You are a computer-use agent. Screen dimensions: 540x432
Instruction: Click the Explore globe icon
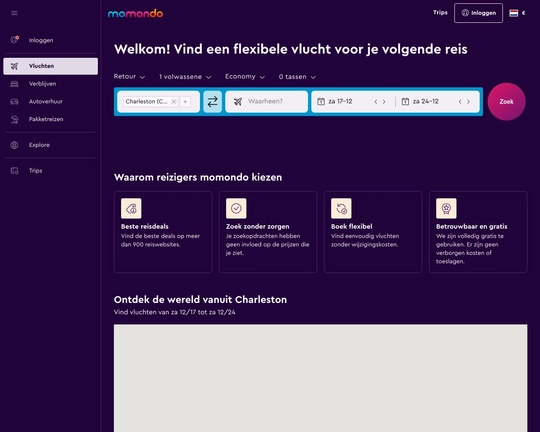pyautogui.click(x=14, y=145)
